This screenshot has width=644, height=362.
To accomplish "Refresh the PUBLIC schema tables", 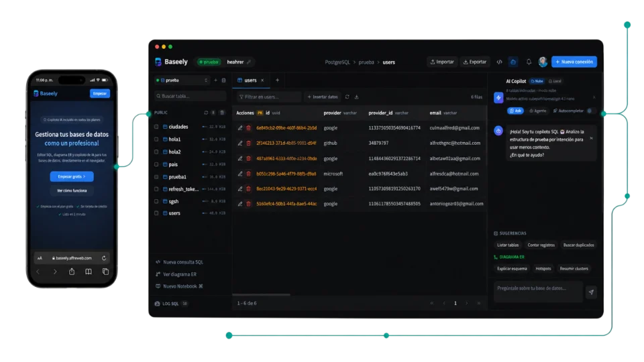I will pyautogui.click(x=206, y=113).
